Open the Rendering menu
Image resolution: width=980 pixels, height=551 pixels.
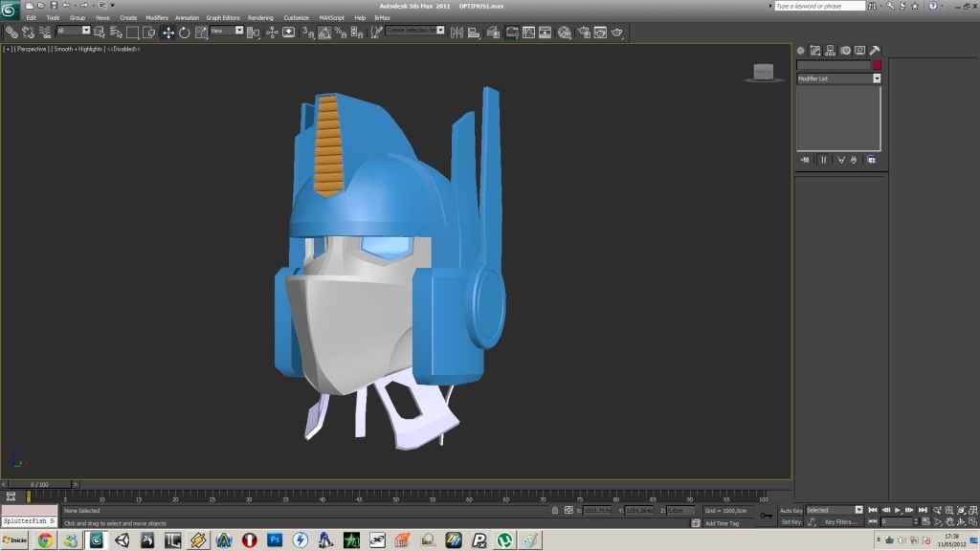click(260, 18)
